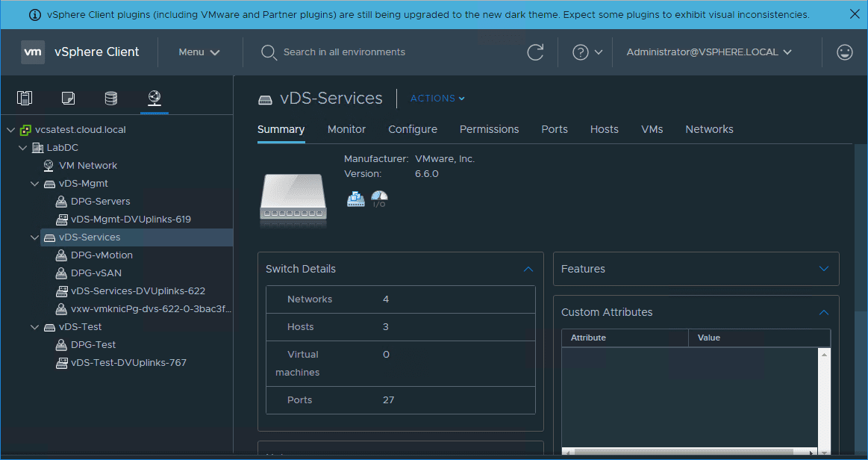Select vDS-Test-DVUplinks-767 in the tree

(129, 363)
